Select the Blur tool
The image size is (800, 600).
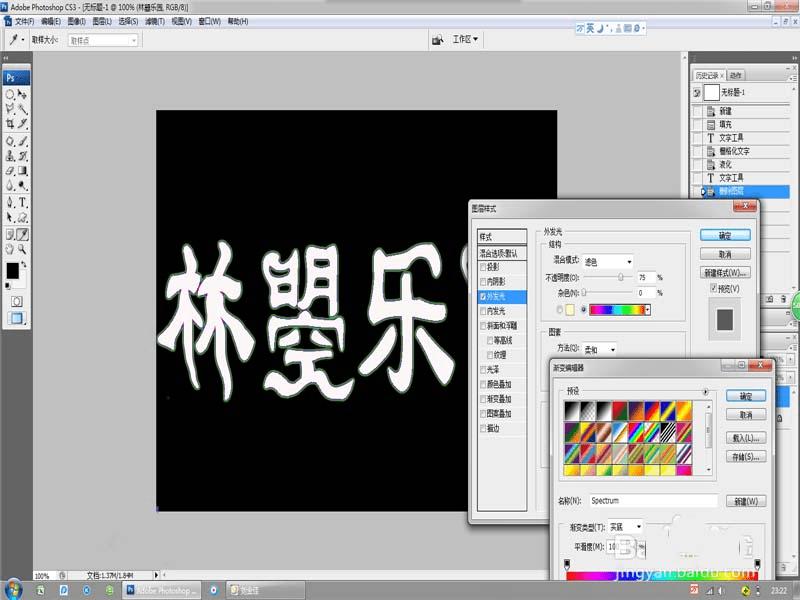pyautogui.click(x=10, y=186)
